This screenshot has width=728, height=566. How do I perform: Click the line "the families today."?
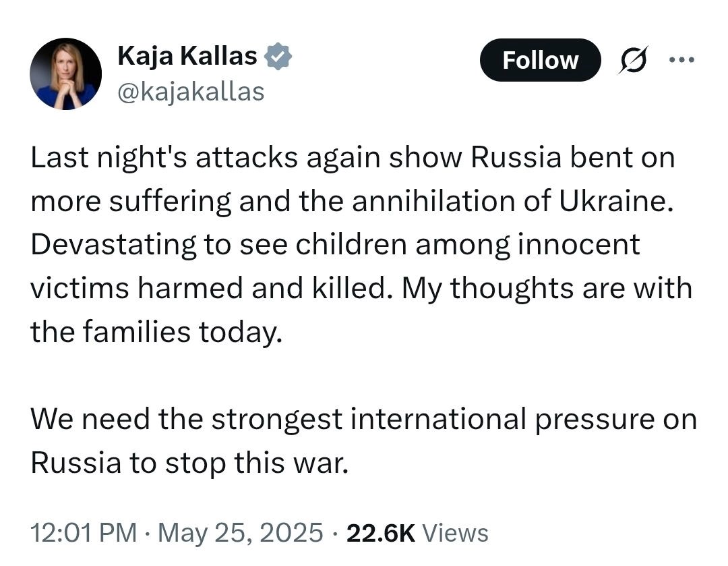(156, 333)
